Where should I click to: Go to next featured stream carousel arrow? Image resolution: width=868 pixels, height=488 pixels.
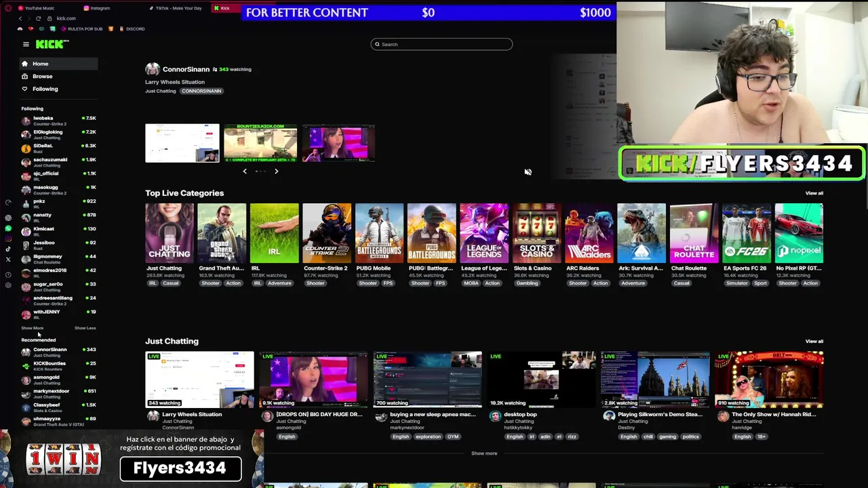pos(276,171)
